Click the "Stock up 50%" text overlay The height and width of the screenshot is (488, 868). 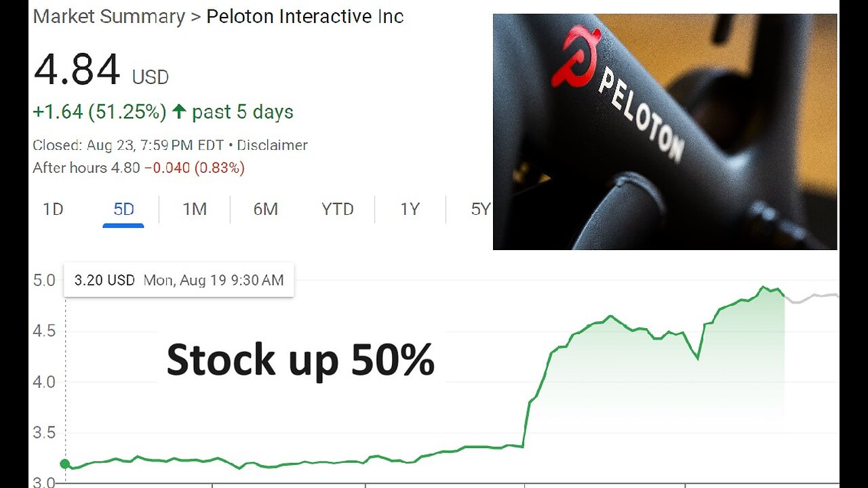click(300, 360)
